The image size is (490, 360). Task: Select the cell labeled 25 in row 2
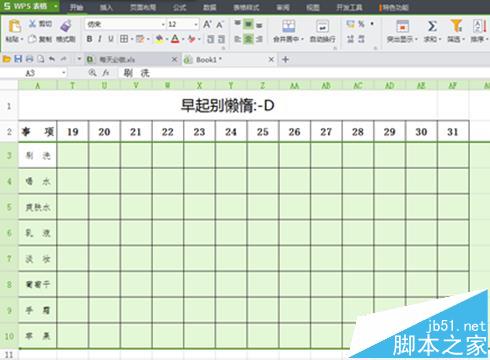click(x=263, y=132)
